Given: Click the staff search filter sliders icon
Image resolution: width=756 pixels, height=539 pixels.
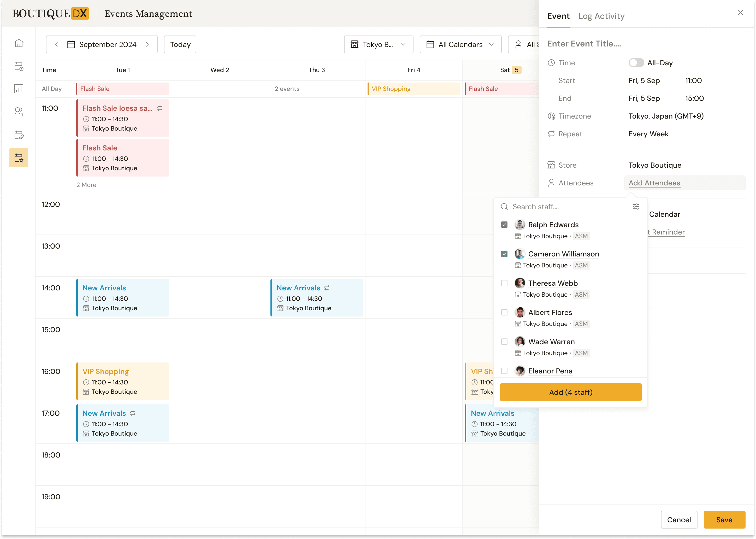Looking at the screenshot, I should click(x=636, y=207).
